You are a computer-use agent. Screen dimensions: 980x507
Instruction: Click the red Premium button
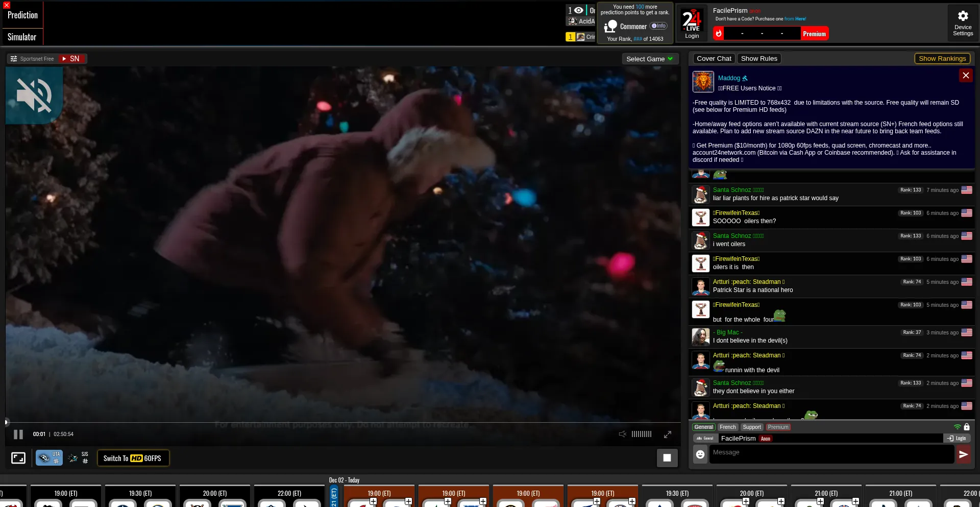(x=814, y=34)
